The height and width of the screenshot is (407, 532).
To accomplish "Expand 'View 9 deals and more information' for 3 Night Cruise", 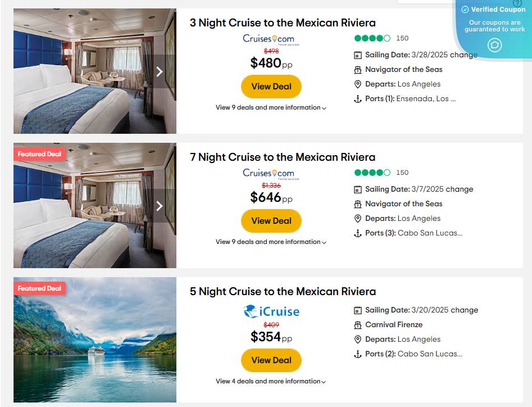I will point(271,107).
